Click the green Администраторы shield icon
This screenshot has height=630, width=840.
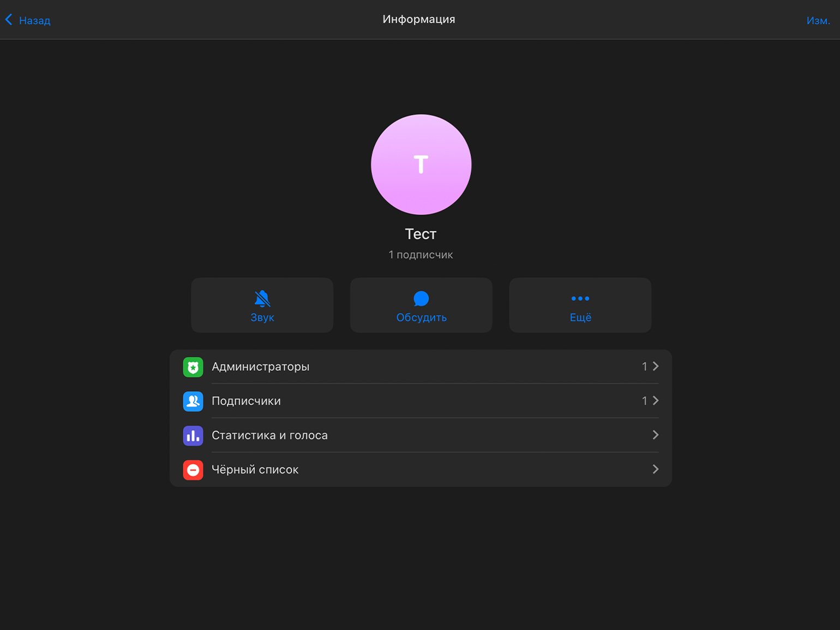point(193,367)
